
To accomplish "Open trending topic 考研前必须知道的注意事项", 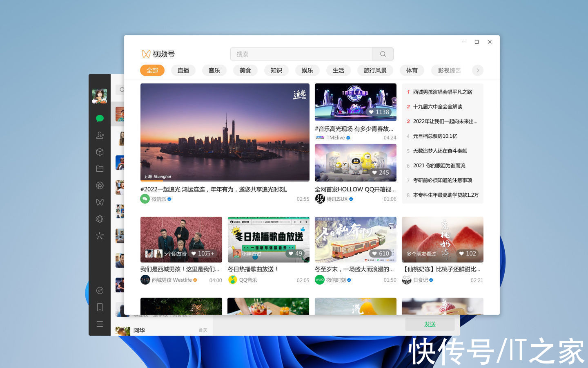I will coord(443,180).
